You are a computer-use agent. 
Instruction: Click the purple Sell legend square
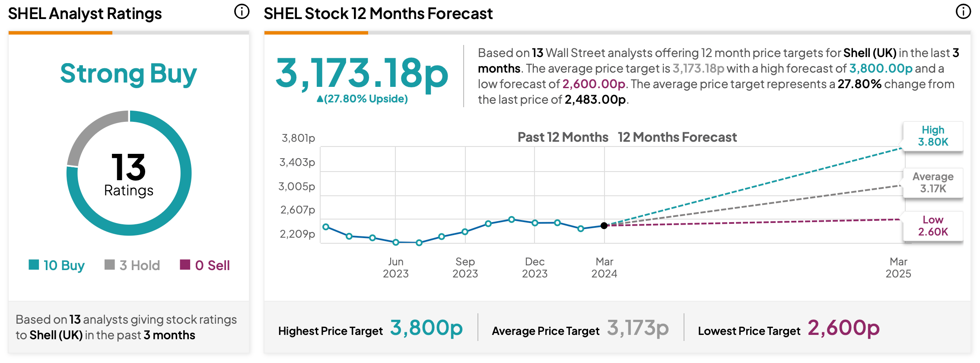click(x=185, y=264)
